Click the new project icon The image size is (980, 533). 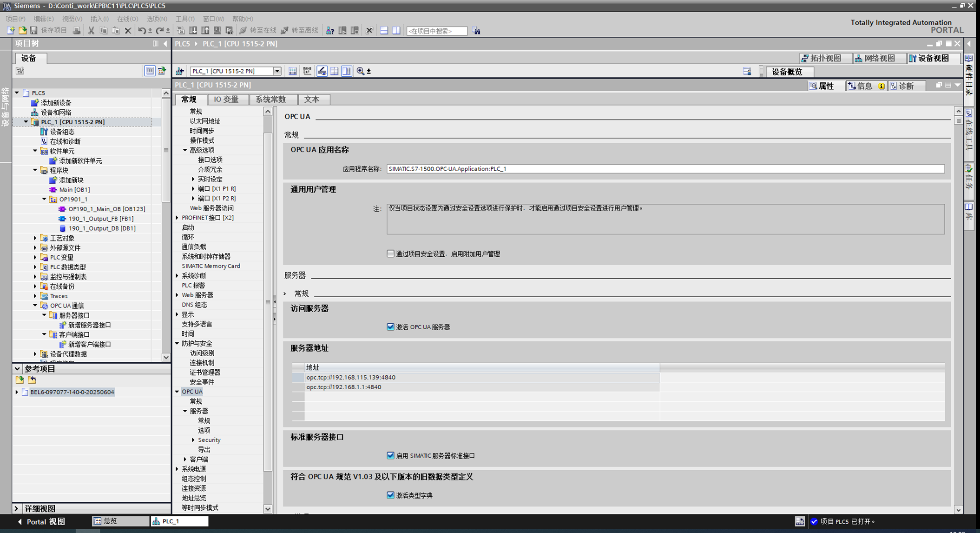(x=11, y=31)
